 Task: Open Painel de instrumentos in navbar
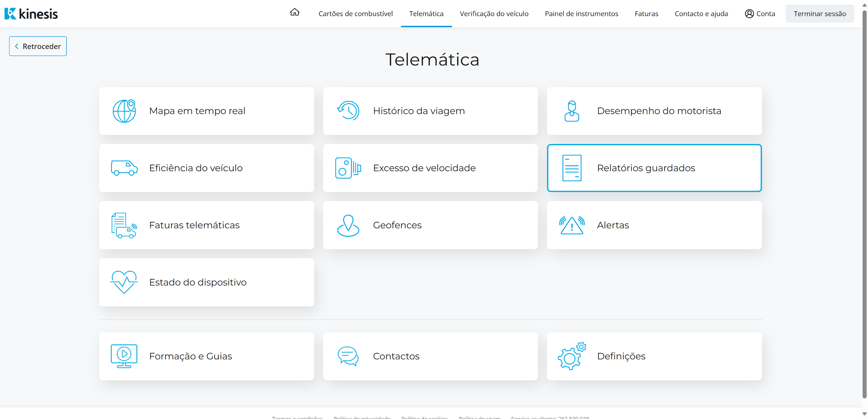(581, 14)
